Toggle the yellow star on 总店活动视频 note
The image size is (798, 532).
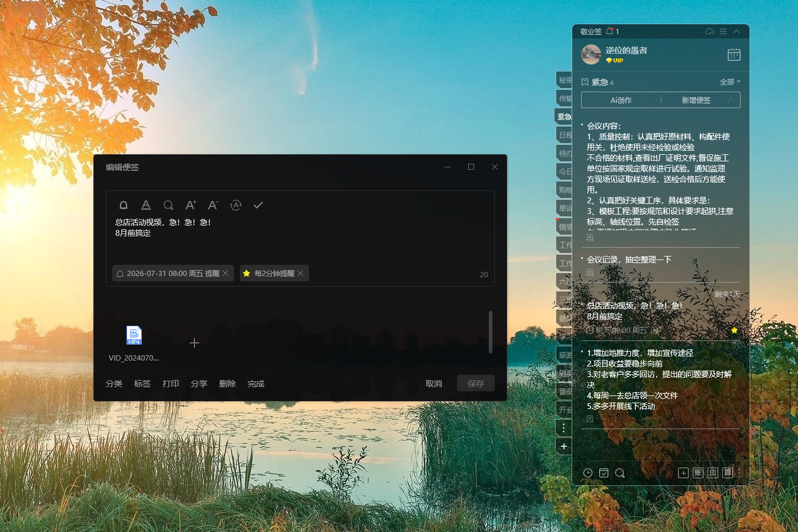(x=734, y=330)
